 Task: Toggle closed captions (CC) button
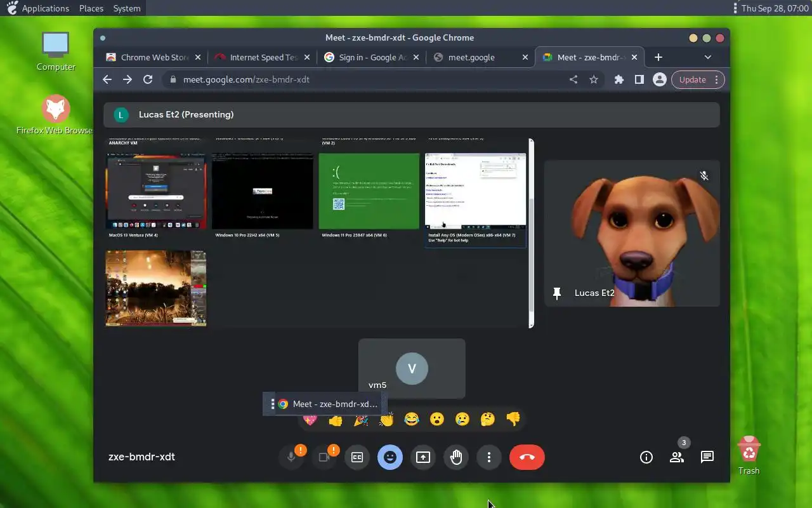tap(357, 457)
